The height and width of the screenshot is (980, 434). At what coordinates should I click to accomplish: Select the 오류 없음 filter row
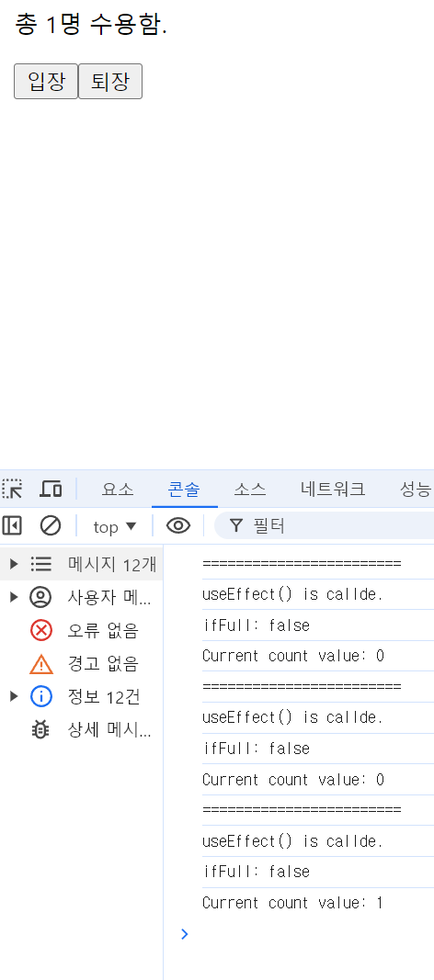point(81,631)
